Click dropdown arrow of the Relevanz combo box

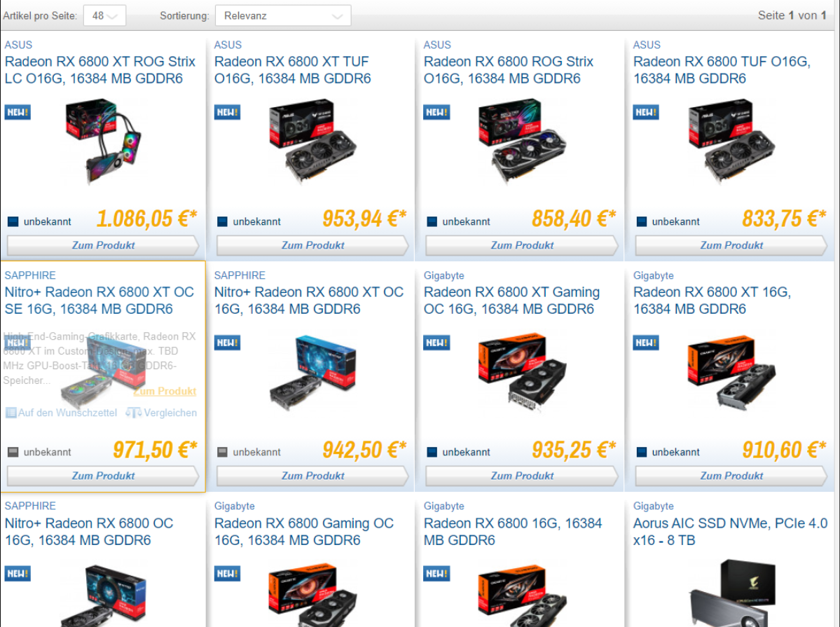coord(337,16)
